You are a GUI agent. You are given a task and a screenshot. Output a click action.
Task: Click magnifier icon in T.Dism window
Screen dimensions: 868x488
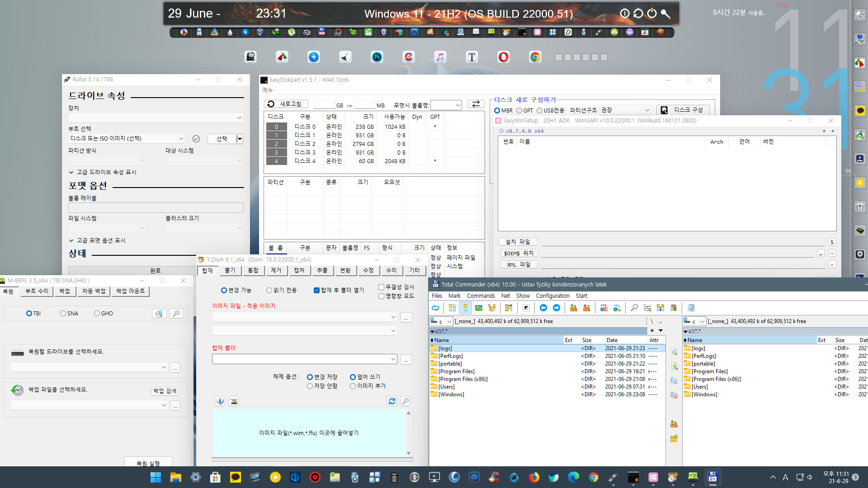point(406,401)
